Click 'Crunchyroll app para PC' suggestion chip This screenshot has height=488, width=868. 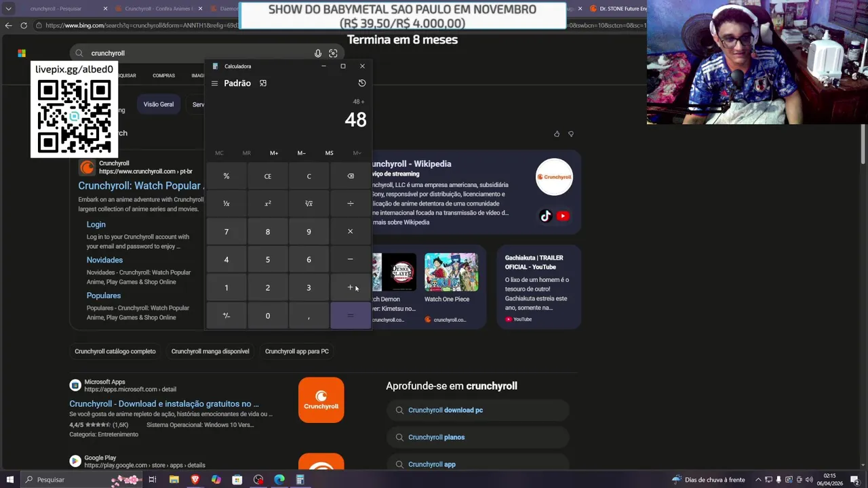297,351
